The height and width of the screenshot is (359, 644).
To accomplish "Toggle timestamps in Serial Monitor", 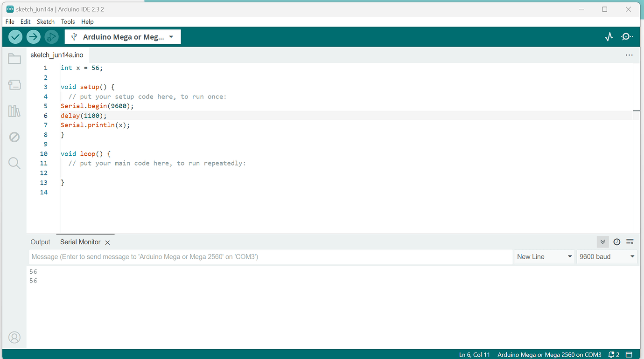I will click(616, 242).
